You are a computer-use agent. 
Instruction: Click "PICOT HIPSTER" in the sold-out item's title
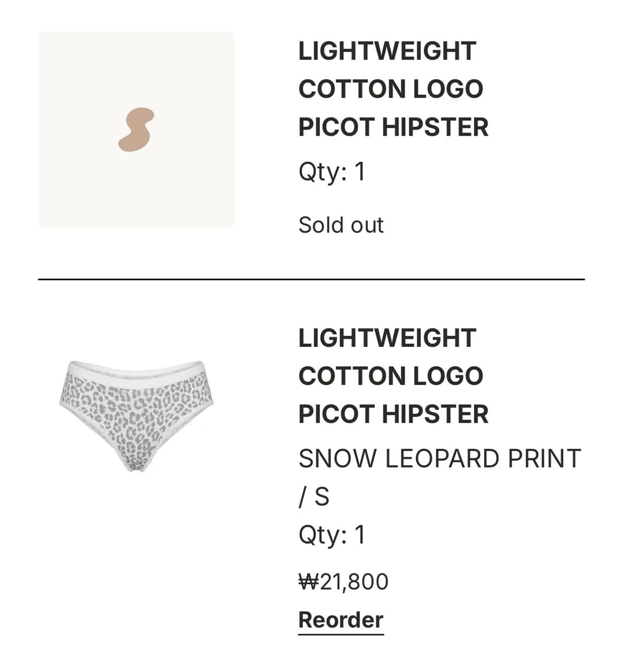point(393,127)
